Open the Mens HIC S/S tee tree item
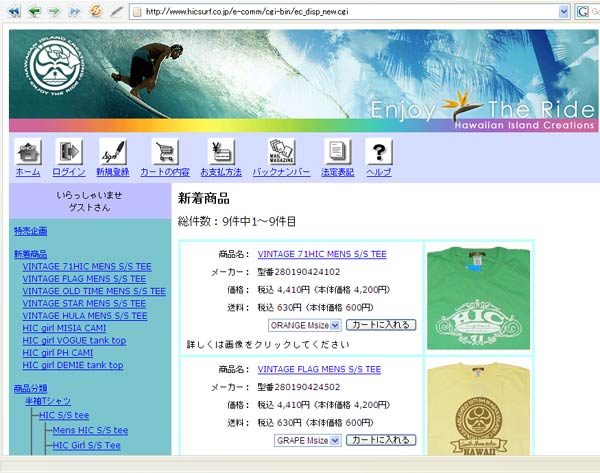This screenshot has height=473, width=600. (90, 430)
